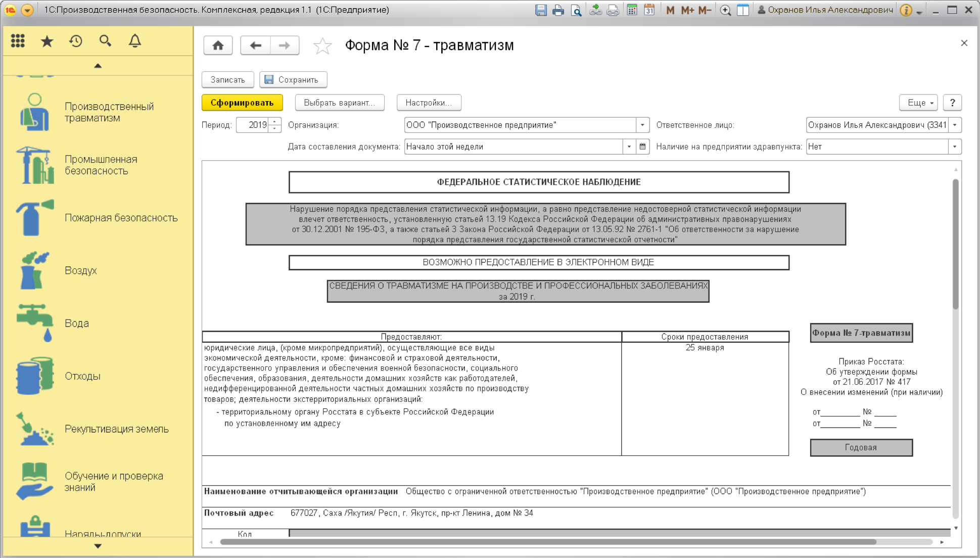Click the yellow Сформировать button
This screenshot has height=558, width=980.
pos(242,103)
